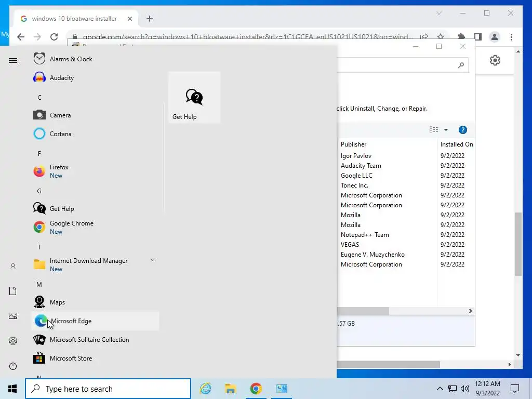Click Chrome page vertical scrollbar thumb

[x=518, y=244]
